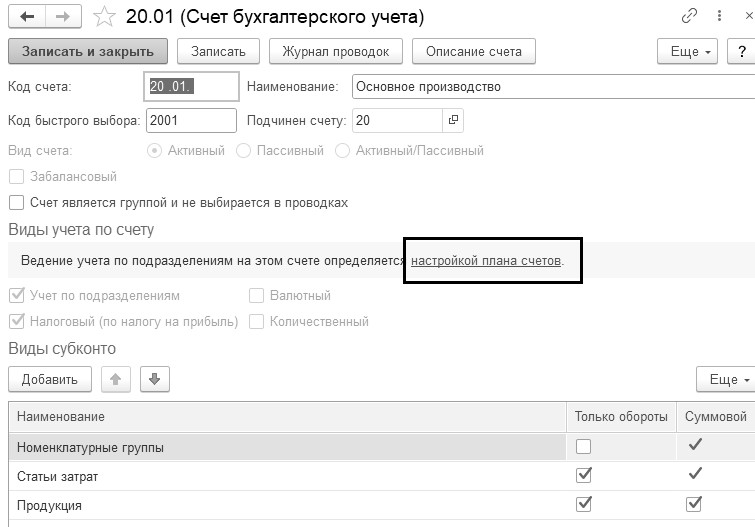Go forward with the right arrow button

(x=63, y=17)
